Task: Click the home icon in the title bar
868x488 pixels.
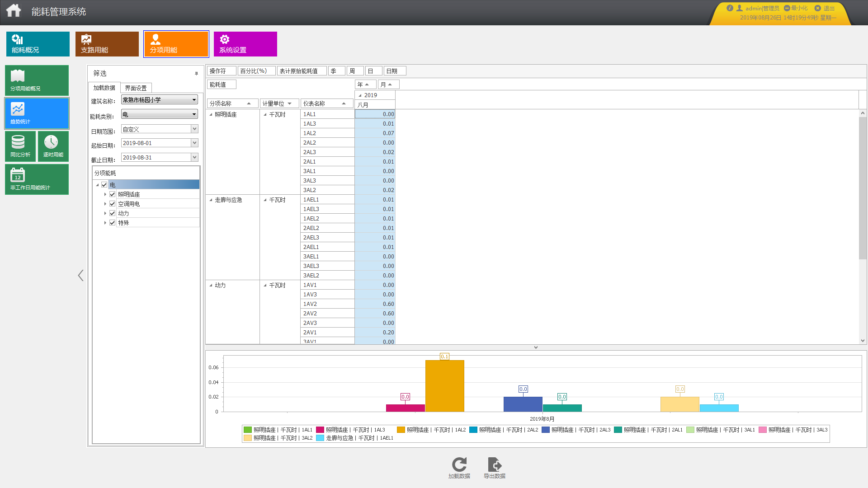Action: (14, 10)
